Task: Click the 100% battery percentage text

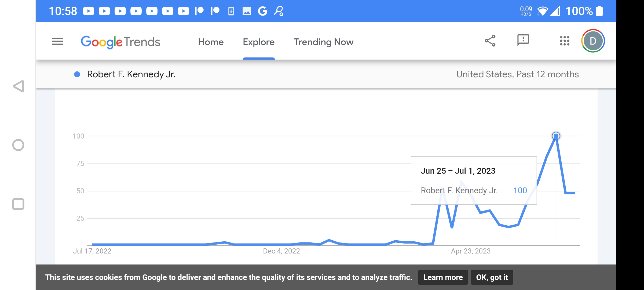Action: click(579, 11)
